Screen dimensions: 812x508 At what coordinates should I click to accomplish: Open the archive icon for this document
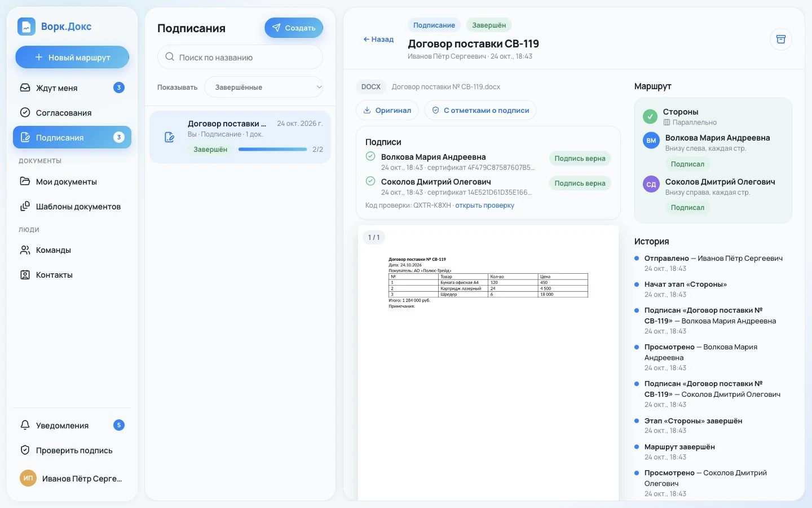(x=781, y=39)
